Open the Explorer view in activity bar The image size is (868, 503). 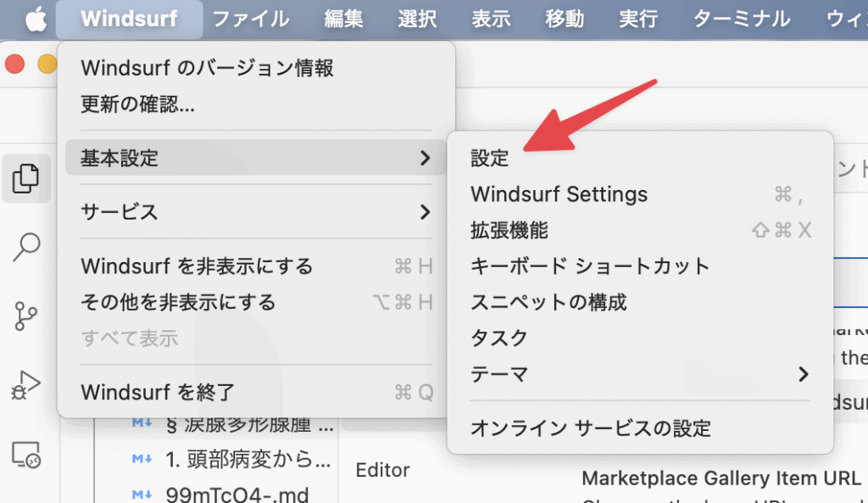point(26,178)
